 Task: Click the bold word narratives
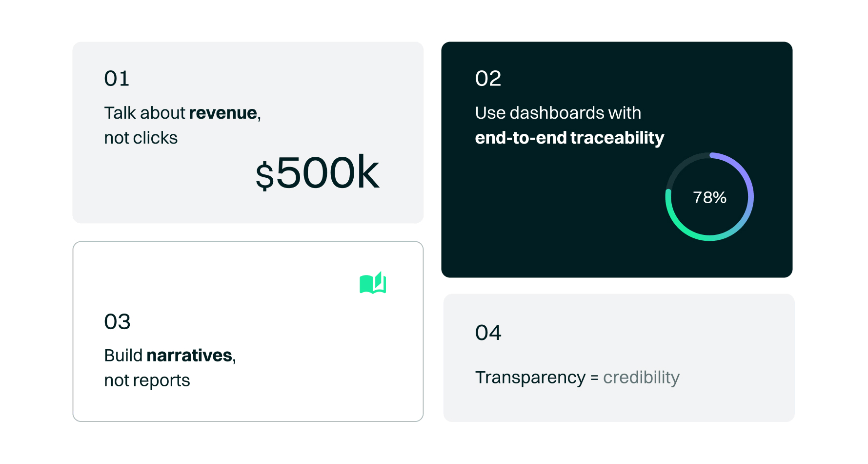coord(189,355)
